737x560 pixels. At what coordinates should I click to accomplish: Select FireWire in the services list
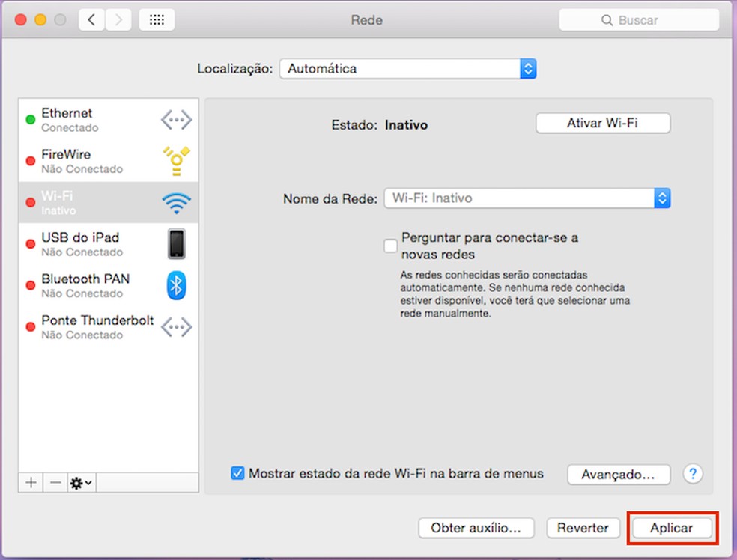click(109, 161)
